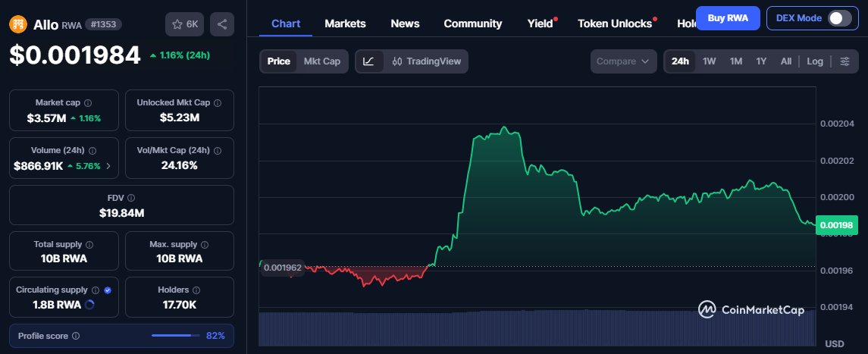
Task: Open the Compare dropdown
Action: pyautogui.click(x=623, y=61)
